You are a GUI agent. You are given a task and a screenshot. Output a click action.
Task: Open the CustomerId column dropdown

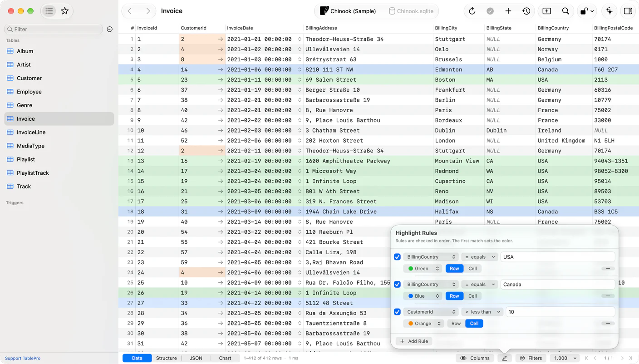coord(430,312)
